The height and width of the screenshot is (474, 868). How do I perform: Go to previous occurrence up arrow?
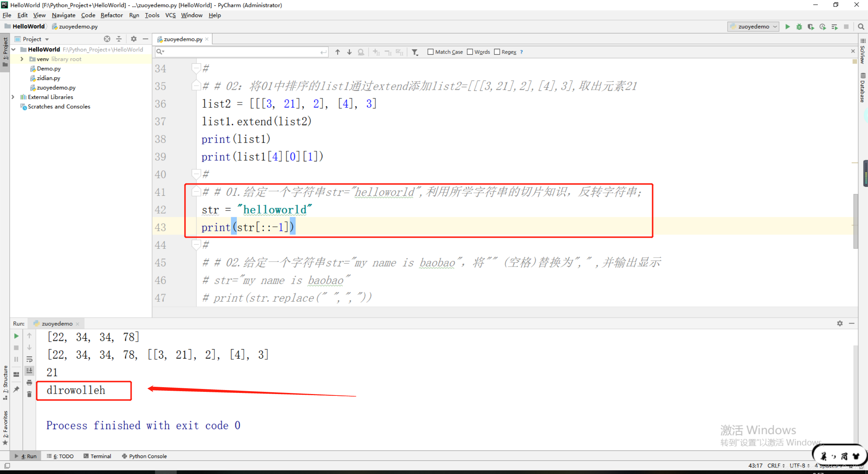coord(337,52)
